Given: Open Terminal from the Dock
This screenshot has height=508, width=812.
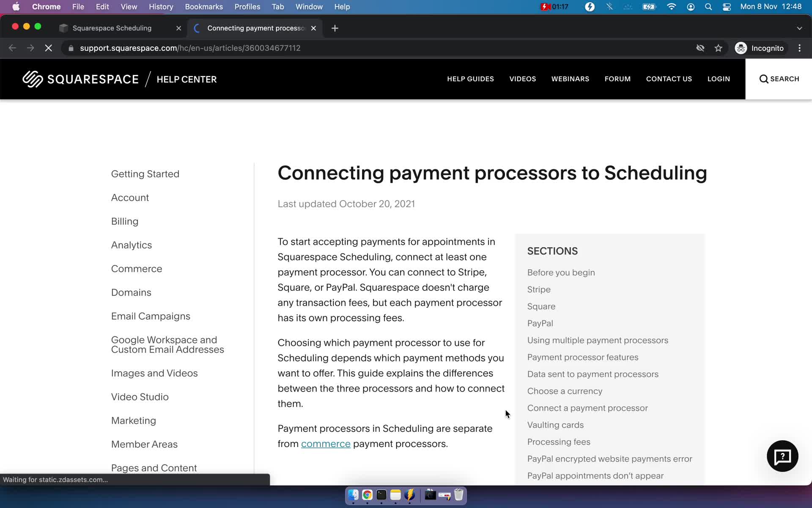Looking at the screenshot, I should click(381, 495).
